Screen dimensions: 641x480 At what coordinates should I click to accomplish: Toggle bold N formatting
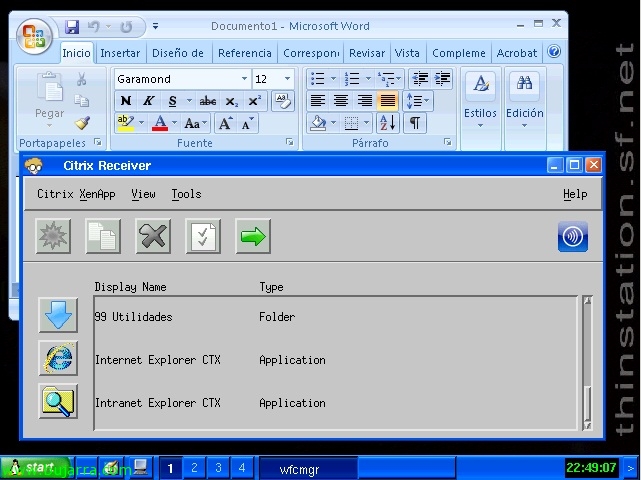[x=126, y=101]
